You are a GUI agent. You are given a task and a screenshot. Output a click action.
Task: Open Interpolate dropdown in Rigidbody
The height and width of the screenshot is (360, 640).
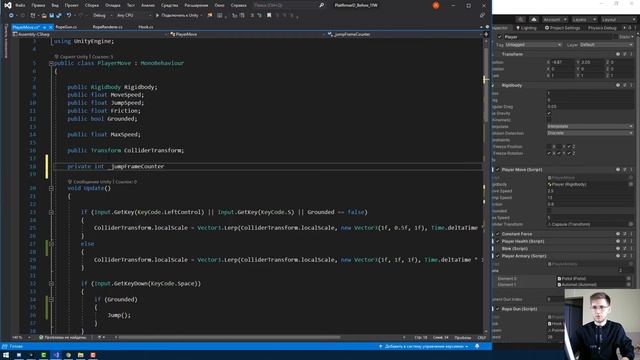click(x=590, y=127)
